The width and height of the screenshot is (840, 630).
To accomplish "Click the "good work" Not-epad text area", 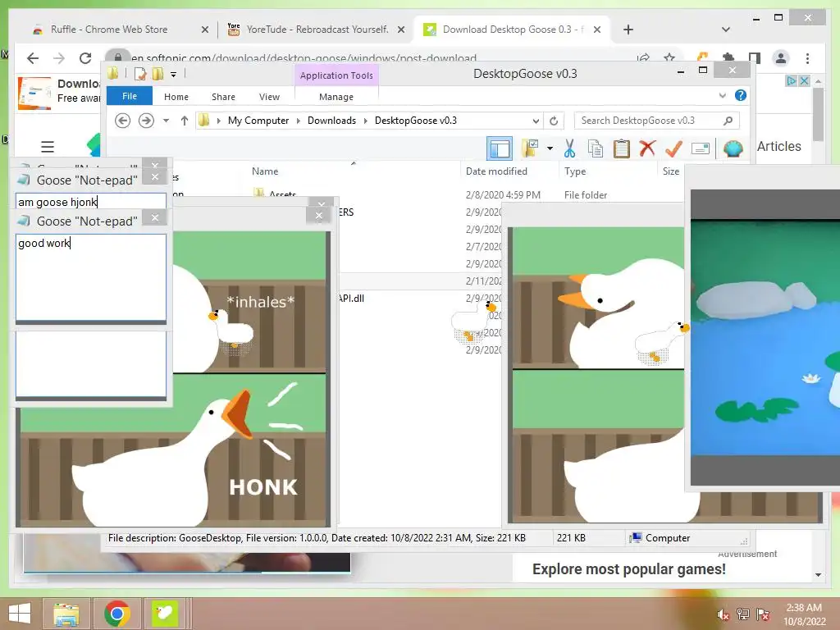I will 91,277.
